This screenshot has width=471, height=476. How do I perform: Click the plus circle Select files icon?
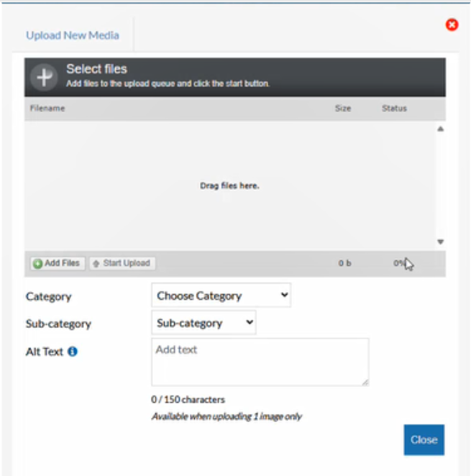(44, 77)
